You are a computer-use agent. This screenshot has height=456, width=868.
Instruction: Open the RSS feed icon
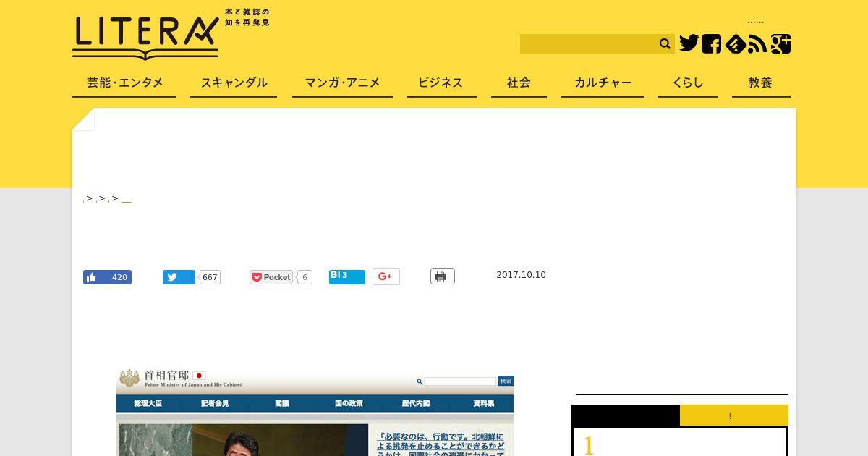(x=757, y=44)
